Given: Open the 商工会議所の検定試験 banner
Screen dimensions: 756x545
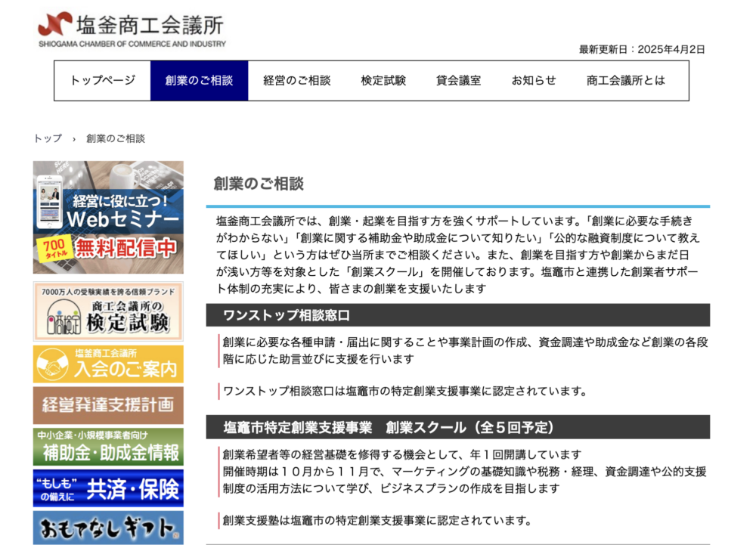Looking at the screenshot, I should [x=108, y=311].
